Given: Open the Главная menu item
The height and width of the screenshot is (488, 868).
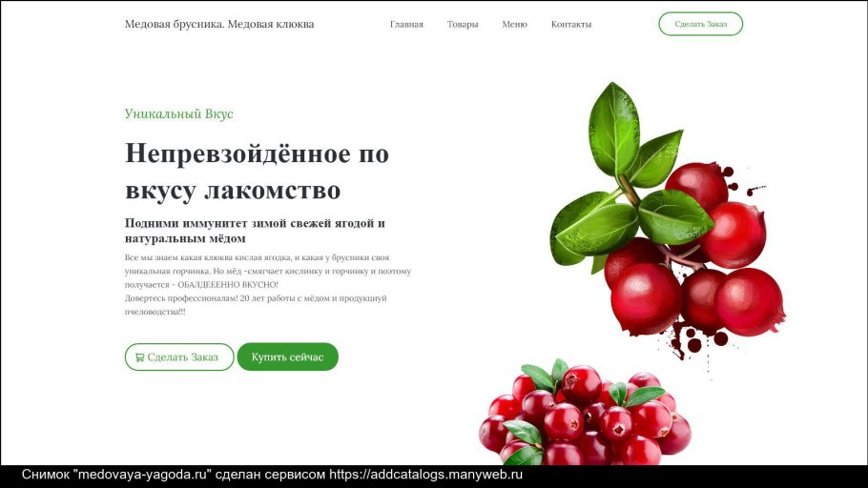Looking at the screenshot, I should click(406, 25).
